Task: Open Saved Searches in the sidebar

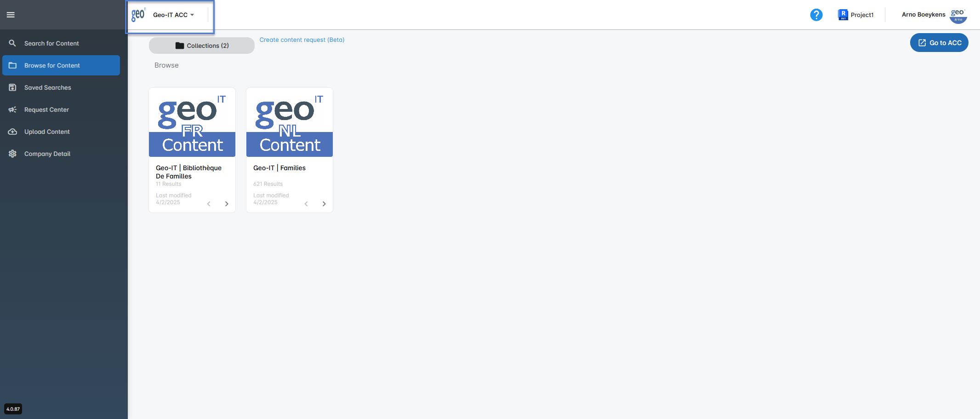Action: (x=61, y=87)
